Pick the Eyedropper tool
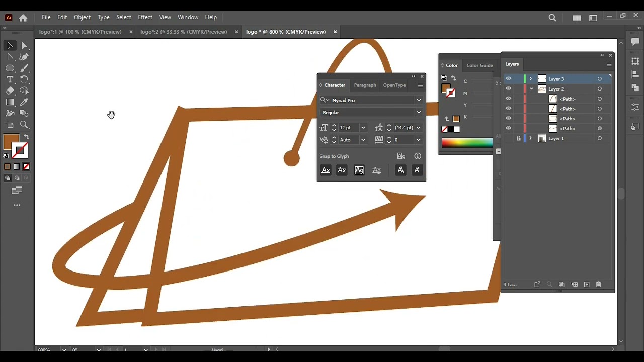Viewport: 644px width, 362px height. tap(24, 102)
